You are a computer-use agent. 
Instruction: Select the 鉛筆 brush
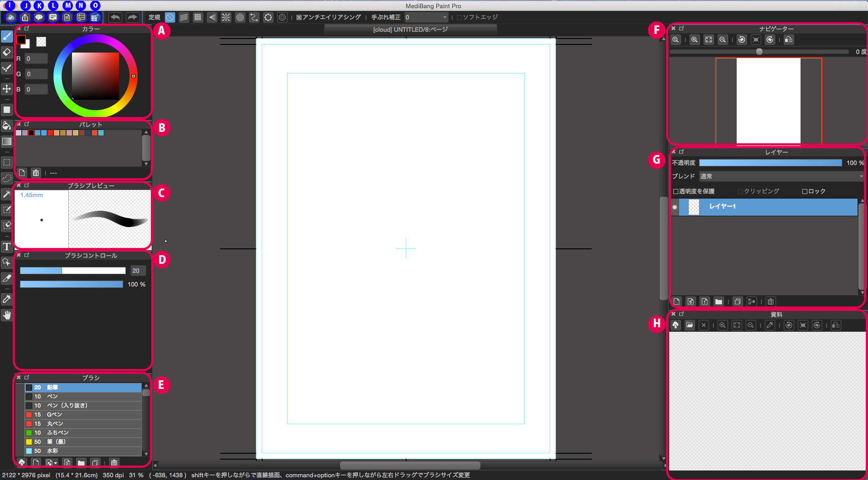[83, 388]
